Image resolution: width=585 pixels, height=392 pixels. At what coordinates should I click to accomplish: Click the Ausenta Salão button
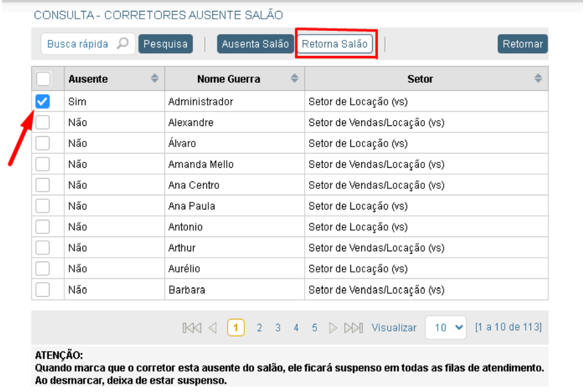coord(255,44)
